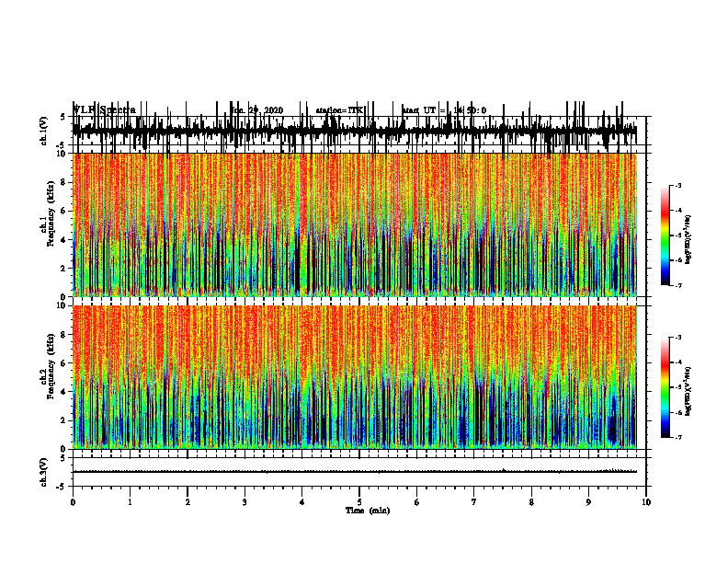728x563 pixels.
Task: Click time axis tick label "10" at far right
Action: pos(646,502)
